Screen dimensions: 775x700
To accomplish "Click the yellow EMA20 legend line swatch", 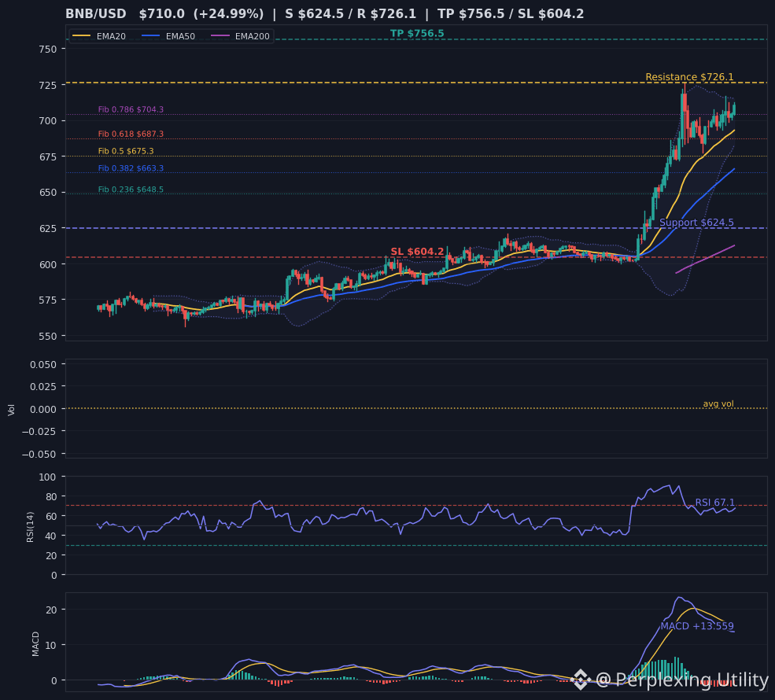I will 82,36.
